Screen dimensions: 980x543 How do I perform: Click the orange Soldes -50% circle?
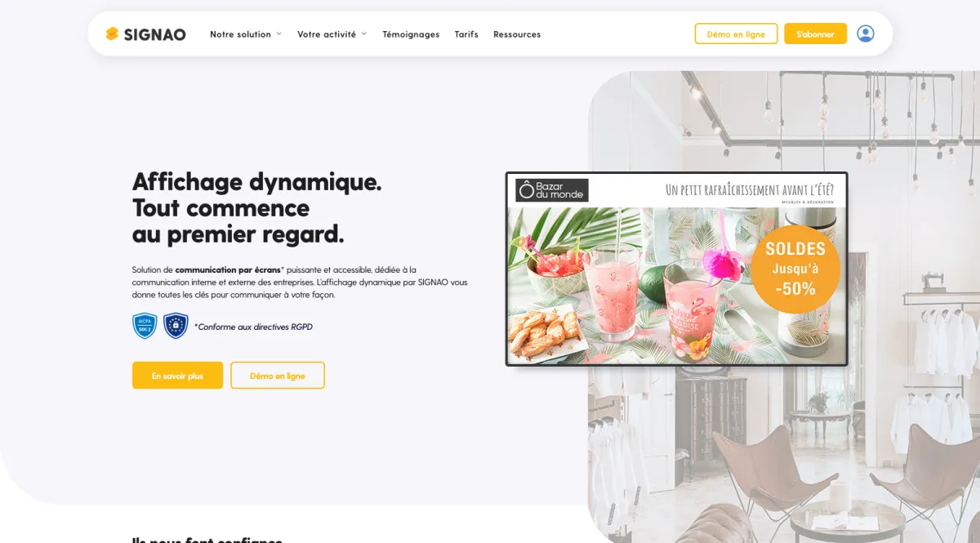click(x=795, y=269)
